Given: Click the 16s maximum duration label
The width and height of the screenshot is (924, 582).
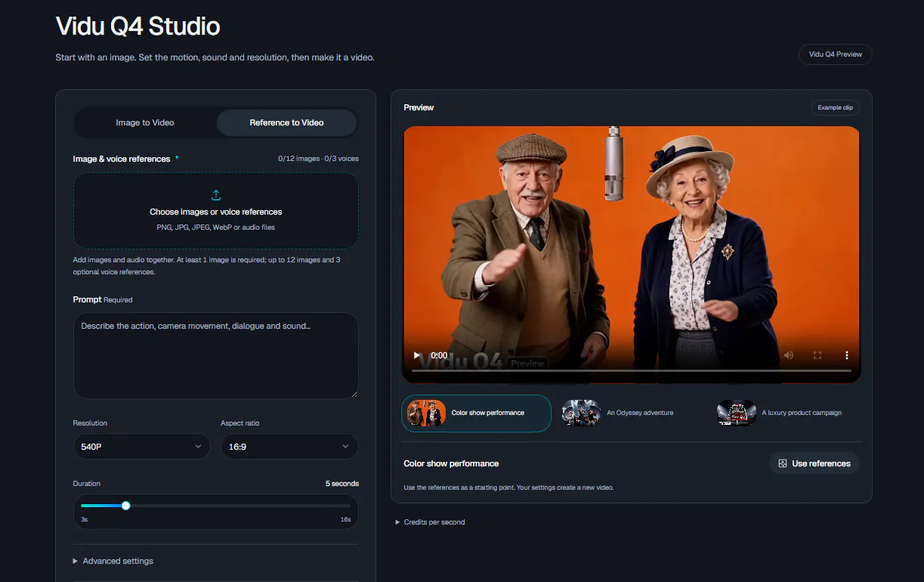Looking at the screenshot, I should 345,520.
